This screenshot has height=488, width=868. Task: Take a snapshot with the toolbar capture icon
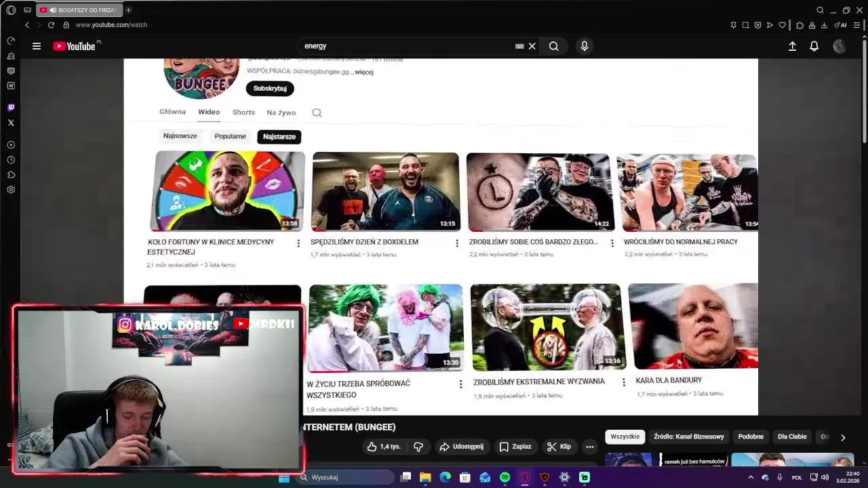point(745,25)
